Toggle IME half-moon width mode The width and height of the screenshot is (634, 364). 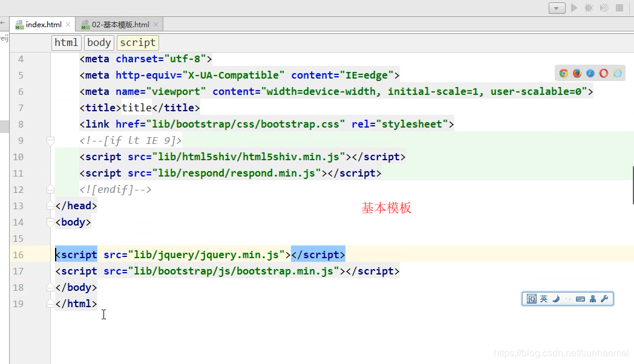pos(556,299)
